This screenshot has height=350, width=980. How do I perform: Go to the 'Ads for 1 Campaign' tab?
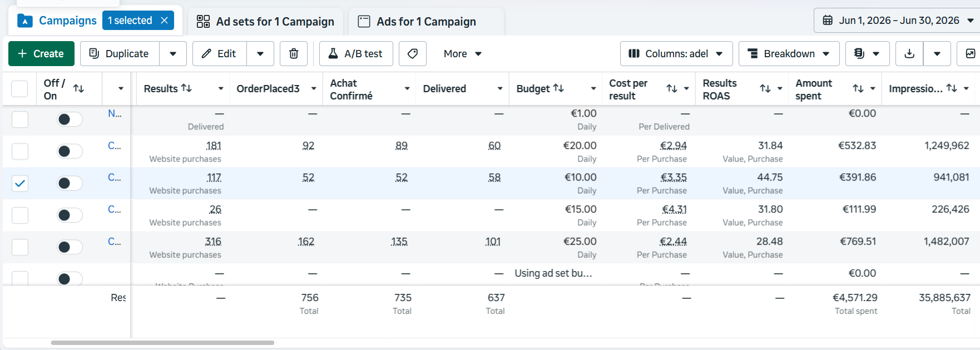[x=426, y=22]
